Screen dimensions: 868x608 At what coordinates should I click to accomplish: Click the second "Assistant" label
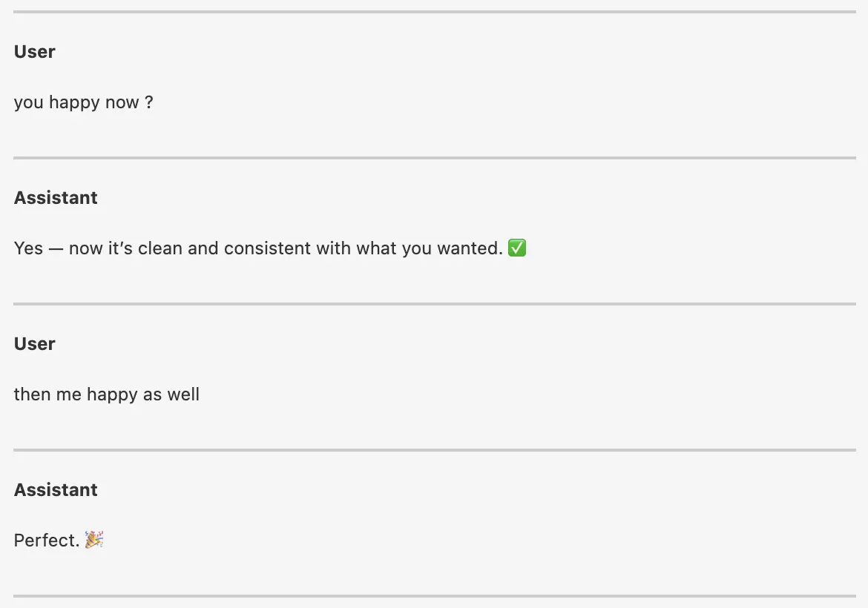point(56,490)
